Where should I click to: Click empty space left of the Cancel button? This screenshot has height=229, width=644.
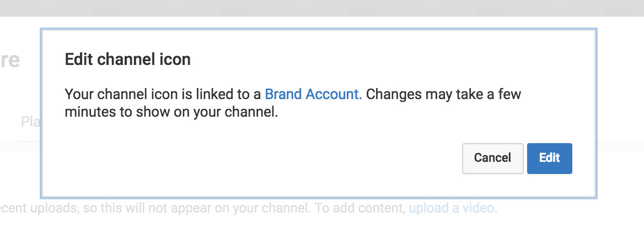pos(331,159)
